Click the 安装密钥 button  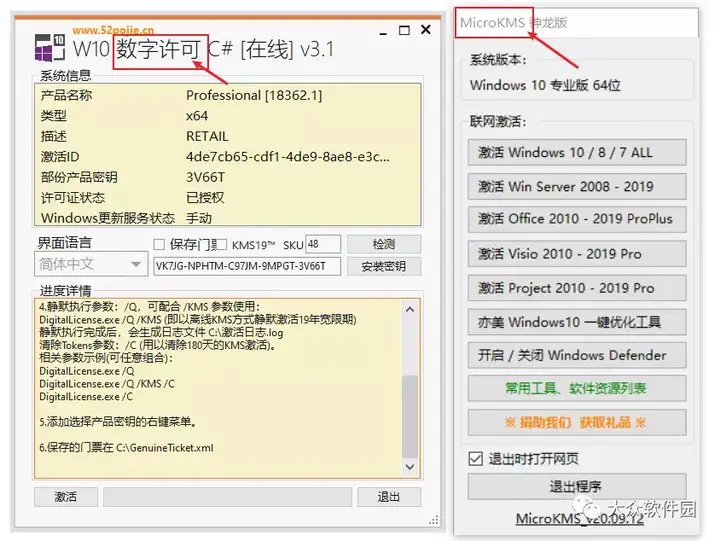pos(384,266)
